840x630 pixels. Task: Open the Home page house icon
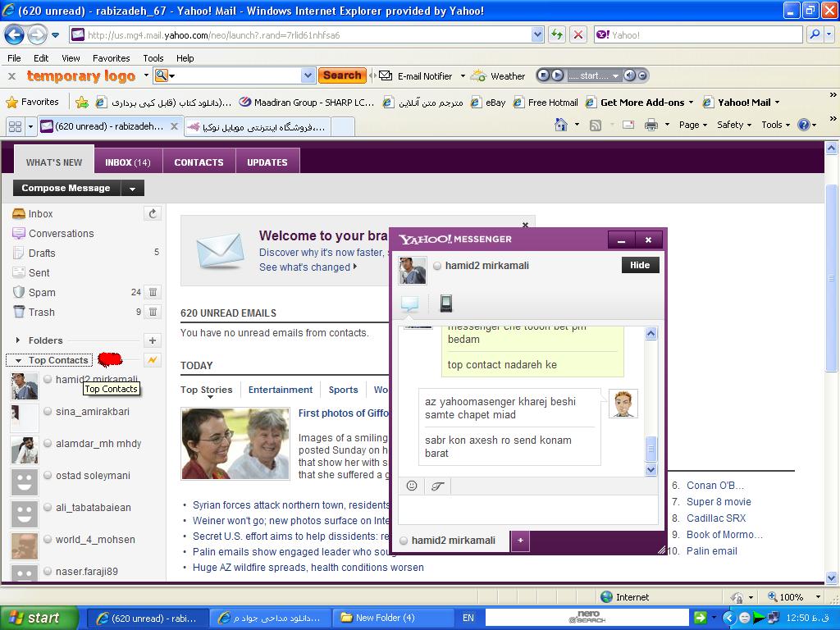[x=561, y=125]
